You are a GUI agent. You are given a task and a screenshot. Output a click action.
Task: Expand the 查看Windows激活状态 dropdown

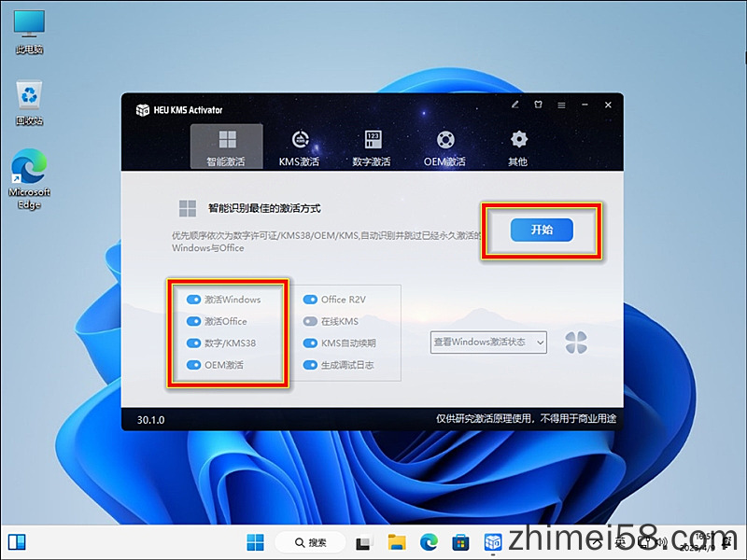pyautogui.click(x=488, y=343)
